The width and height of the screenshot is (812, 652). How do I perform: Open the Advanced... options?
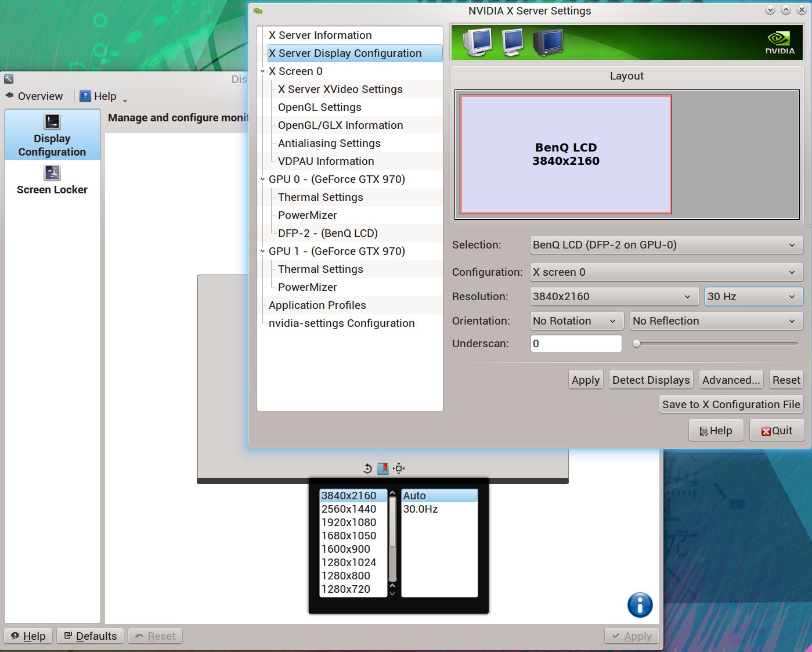(x=731, y=380)
